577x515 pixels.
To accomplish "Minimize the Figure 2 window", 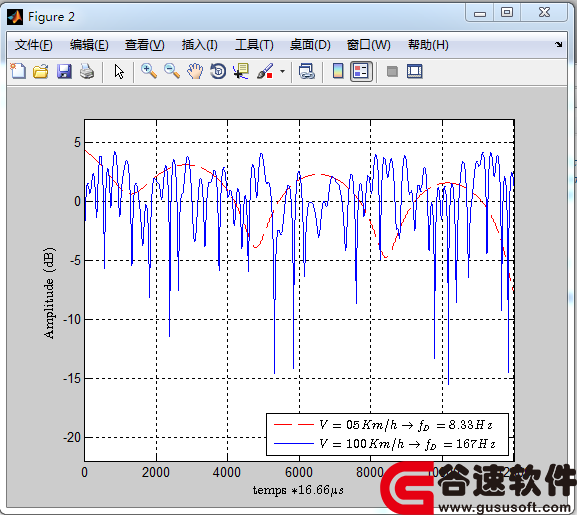I will (480, 14).
